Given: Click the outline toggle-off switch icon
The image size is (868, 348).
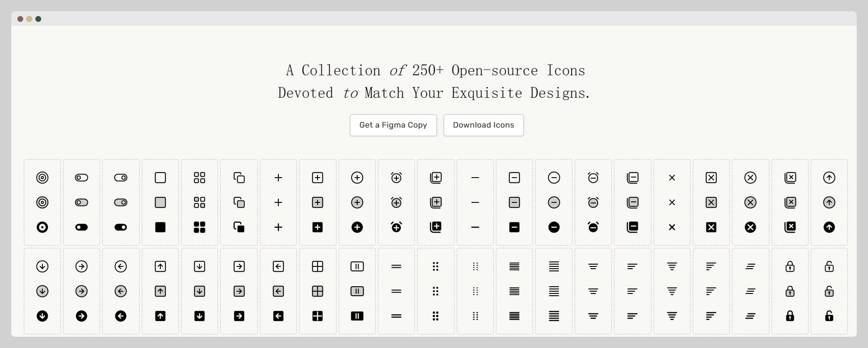Looking at the screenshot, I should click(82, 178).
